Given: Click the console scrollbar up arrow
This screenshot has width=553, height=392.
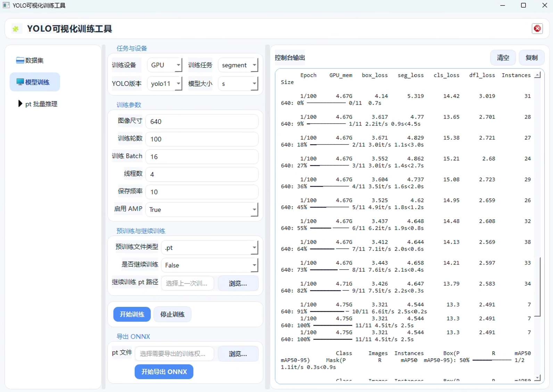Looking at the screenshot, I should coord(538,75).
